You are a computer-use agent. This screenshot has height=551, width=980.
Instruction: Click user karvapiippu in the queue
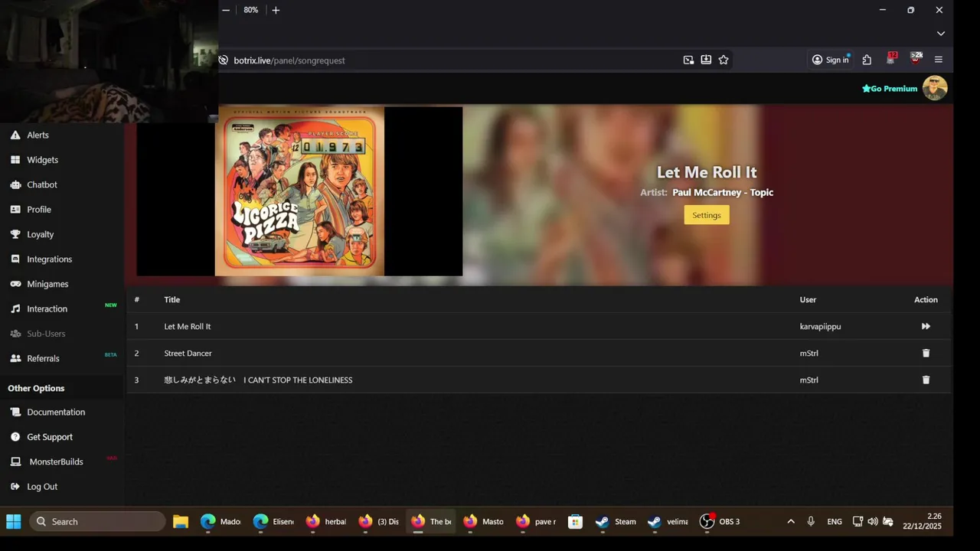(x=820, y=327)
